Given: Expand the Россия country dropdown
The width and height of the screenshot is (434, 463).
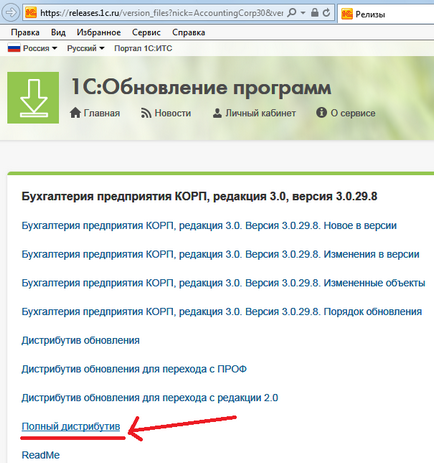Looking at the screenshot, I should tap(40, 48).
